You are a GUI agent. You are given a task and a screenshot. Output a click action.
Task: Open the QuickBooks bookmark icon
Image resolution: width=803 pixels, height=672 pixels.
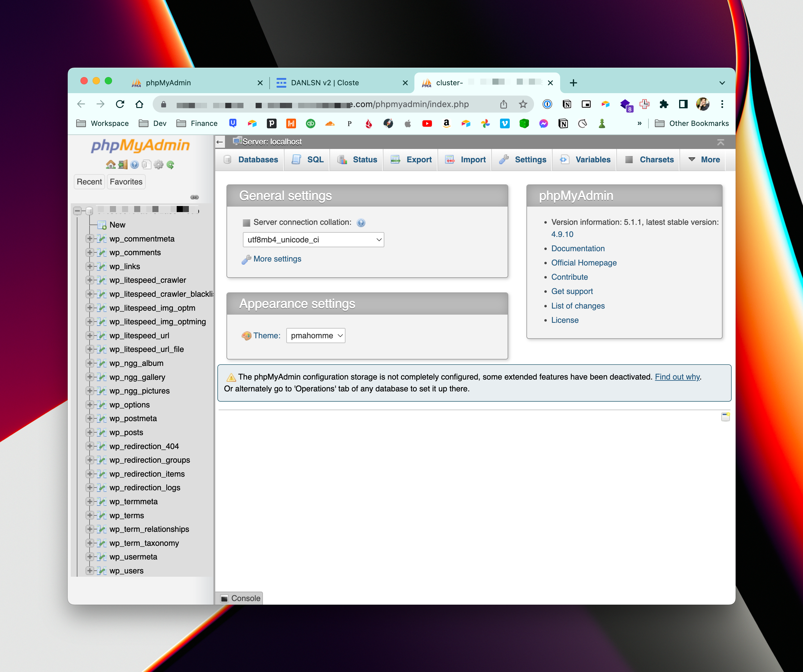[311, 123]
